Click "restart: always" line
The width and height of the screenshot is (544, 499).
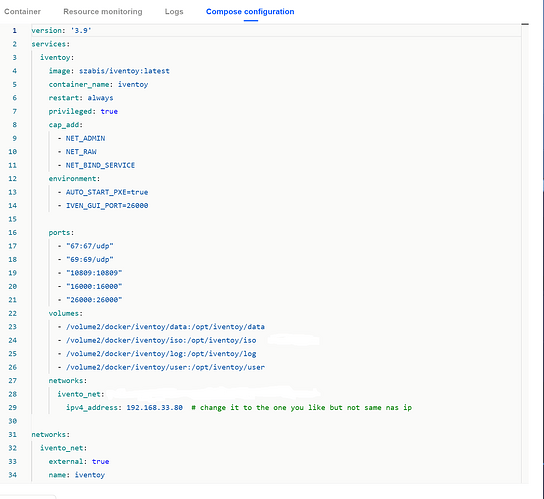pos(81,98)
